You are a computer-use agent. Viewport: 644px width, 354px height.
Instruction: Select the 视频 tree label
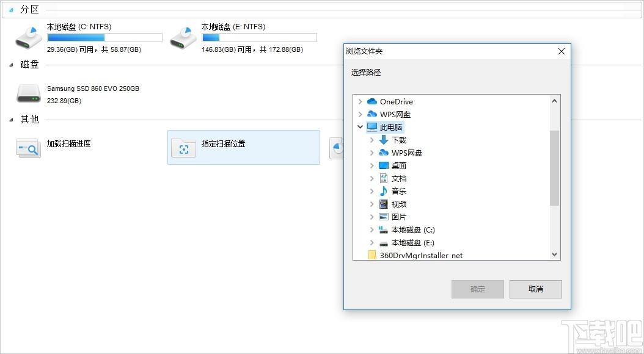[399, 204]
